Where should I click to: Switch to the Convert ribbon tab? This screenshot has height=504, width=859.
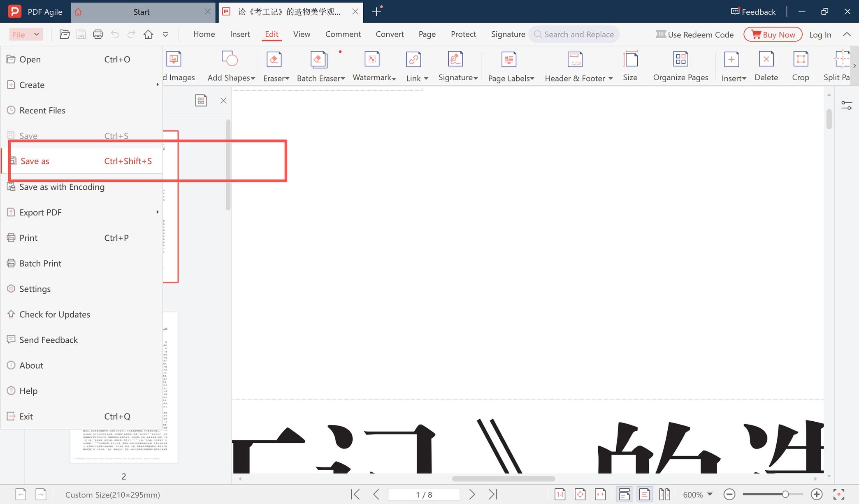(390, 34)
